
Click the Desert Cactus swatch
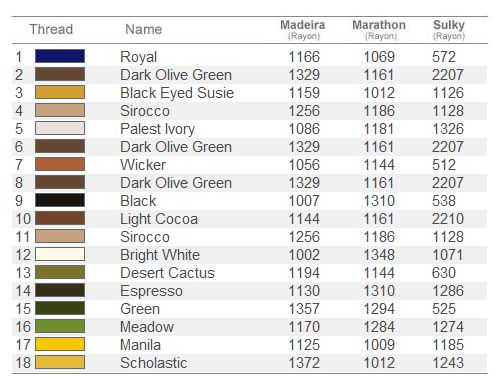[60, 272]
